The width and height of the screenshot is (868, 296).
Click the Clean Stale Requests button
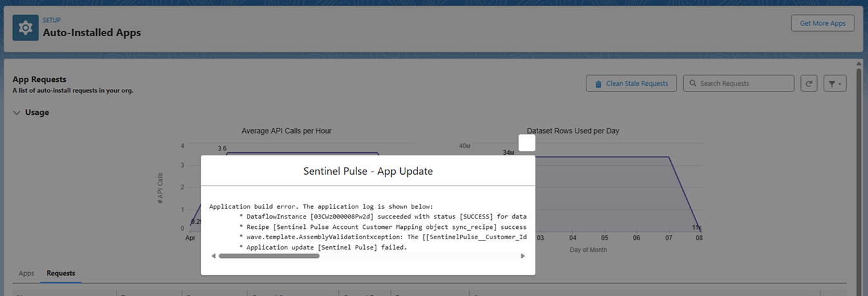pyautogui.click(x=631, y=83)
